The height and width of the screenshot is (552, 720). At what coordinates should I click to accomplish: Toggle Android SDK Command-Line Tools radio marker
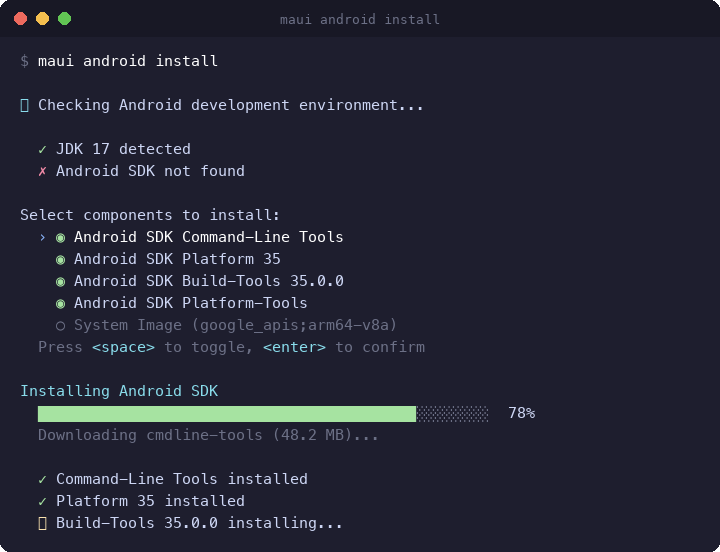60,238
